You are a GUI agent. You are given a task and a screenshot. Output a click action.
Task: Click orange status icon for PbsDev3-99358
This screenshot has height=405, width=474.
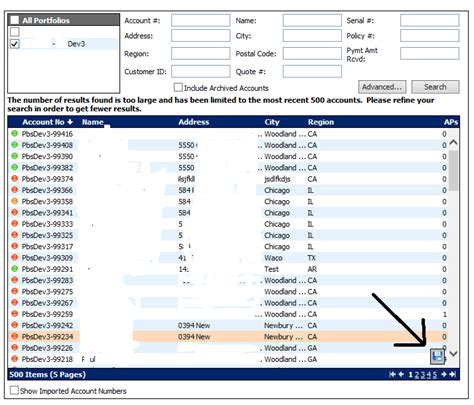tap(14, 201)
